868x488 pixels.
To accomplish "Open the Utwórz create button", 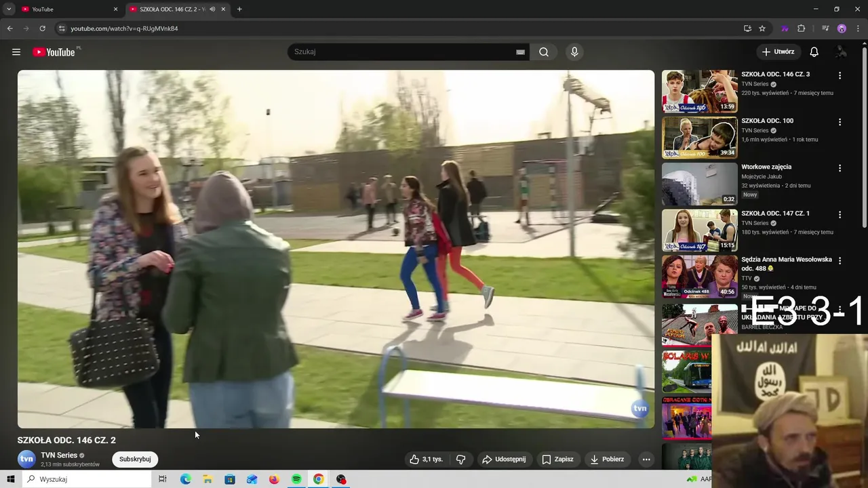I will coord(778,52).
